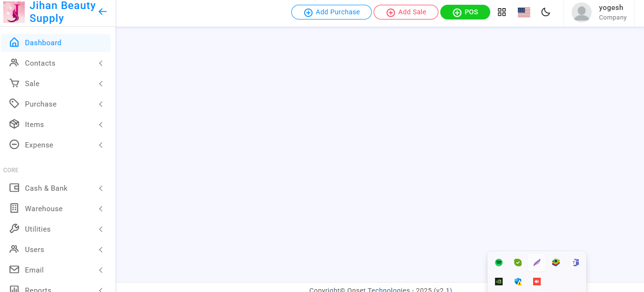Click the Expense minus-circle icon
Viewport: 644px width, 292px height.
coord(14,145)
